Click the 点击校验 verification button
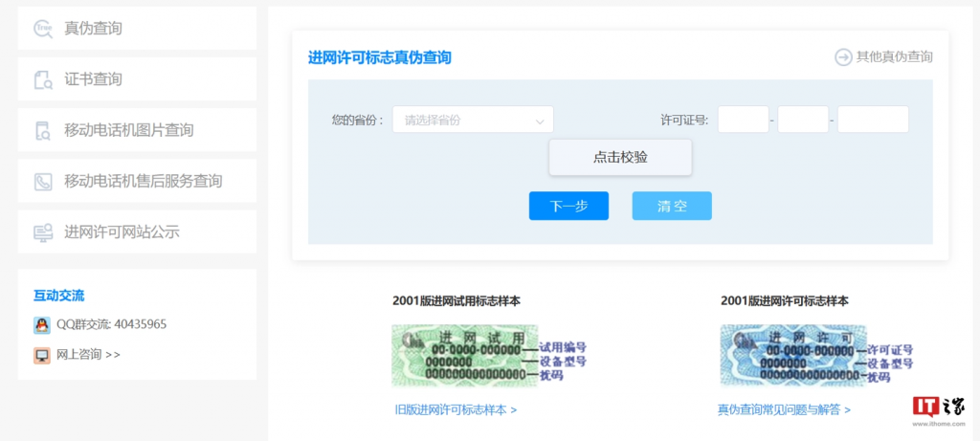The height and width of the screenshot is (441, 980). [x=620, y=158]
